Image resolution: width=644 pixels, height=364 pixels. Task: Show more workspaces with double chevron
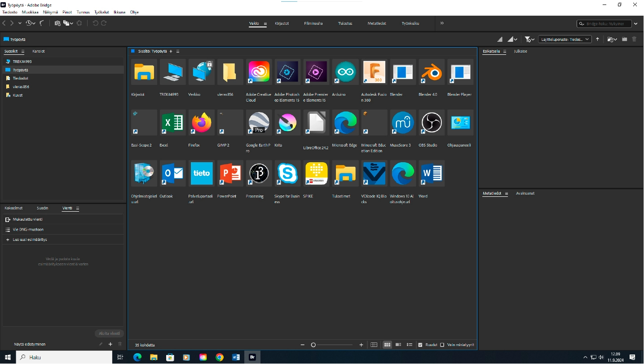coord(442,23)
